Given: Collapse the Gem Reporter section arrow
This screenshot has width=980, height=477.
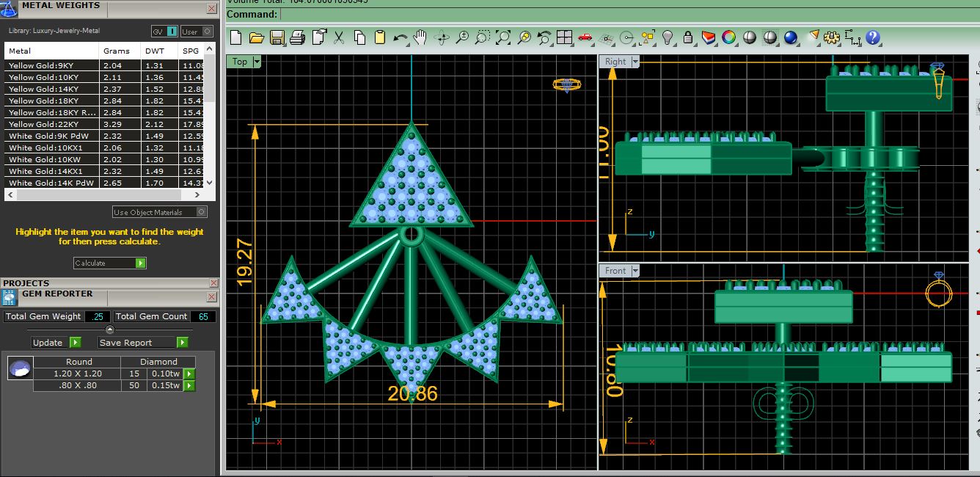Looking at the screenshot, I should click(110, 329).
